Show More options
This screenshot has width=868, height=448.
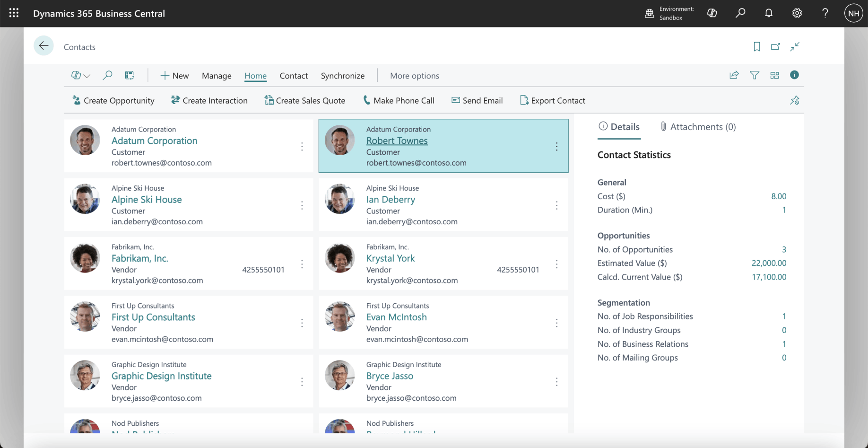(x=415, y=76)
